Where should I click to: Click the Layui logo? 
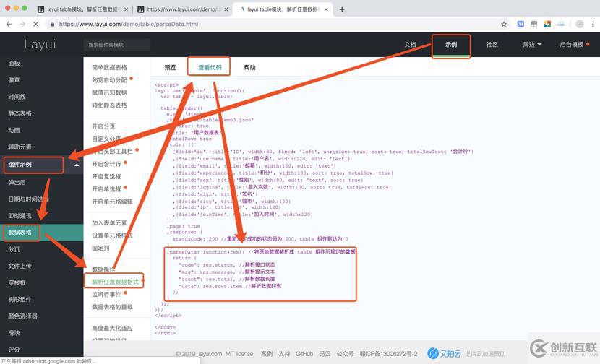(x=40, y=44)
